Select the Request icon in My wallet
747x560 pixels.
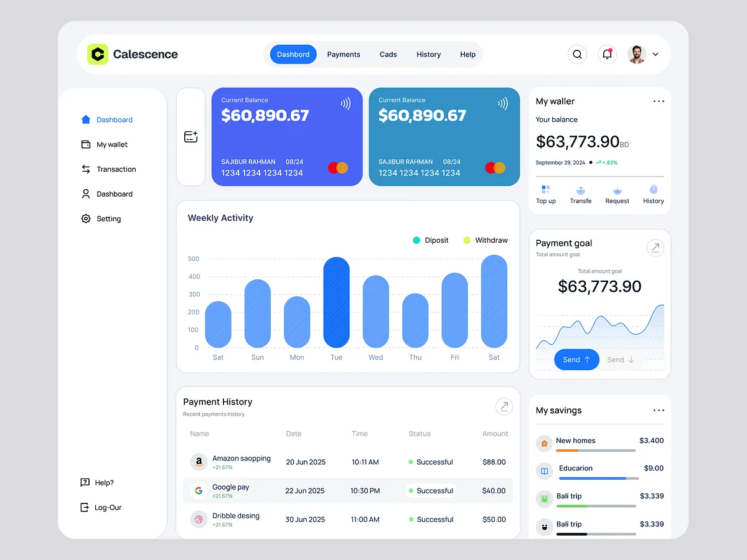click(x=617, y=190)
